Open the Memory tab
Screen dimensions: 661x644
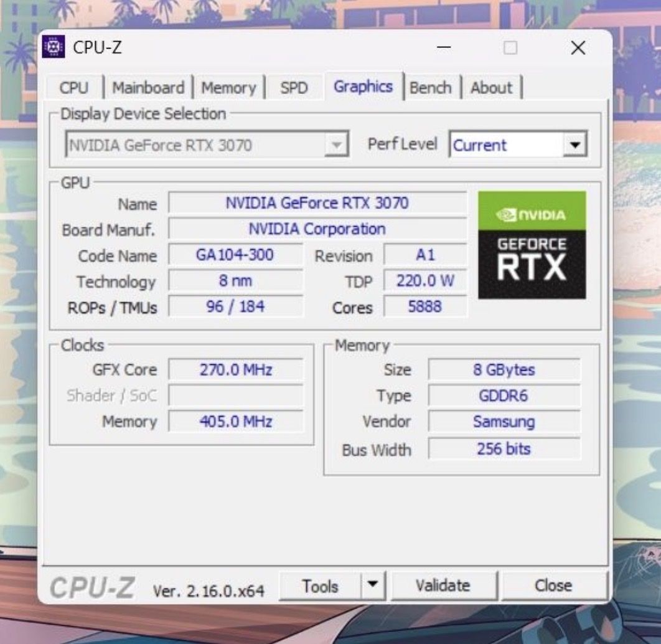[x=228, y=88]
